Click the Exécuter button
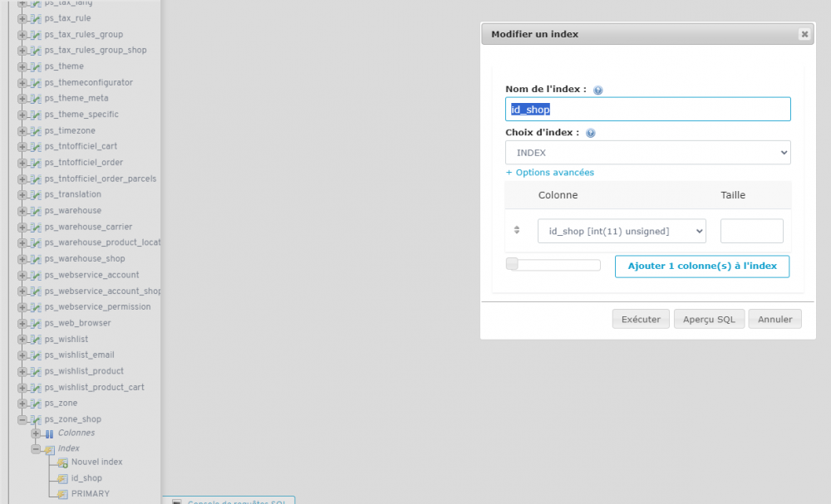 click(641, 319)
